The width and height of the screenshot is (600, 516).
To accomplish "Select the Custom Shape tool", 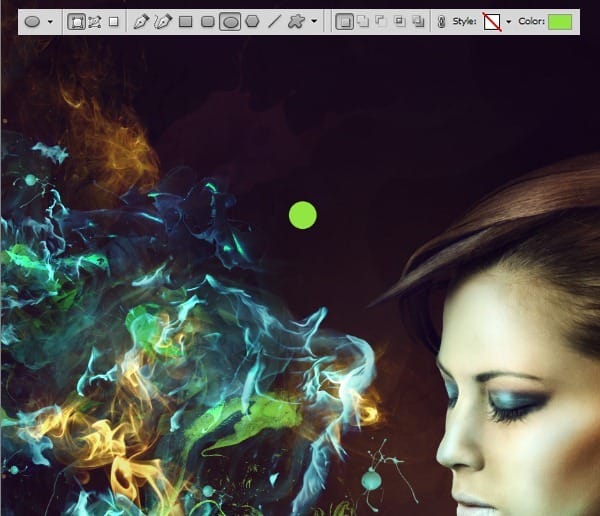I will (x=297, y=21).
